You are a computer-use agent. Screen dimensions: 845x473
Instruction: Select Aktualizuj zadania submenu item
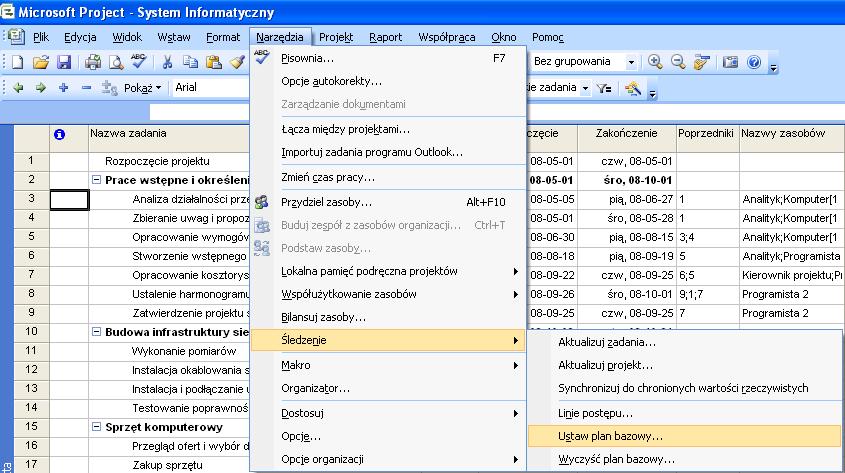[684, 342]
